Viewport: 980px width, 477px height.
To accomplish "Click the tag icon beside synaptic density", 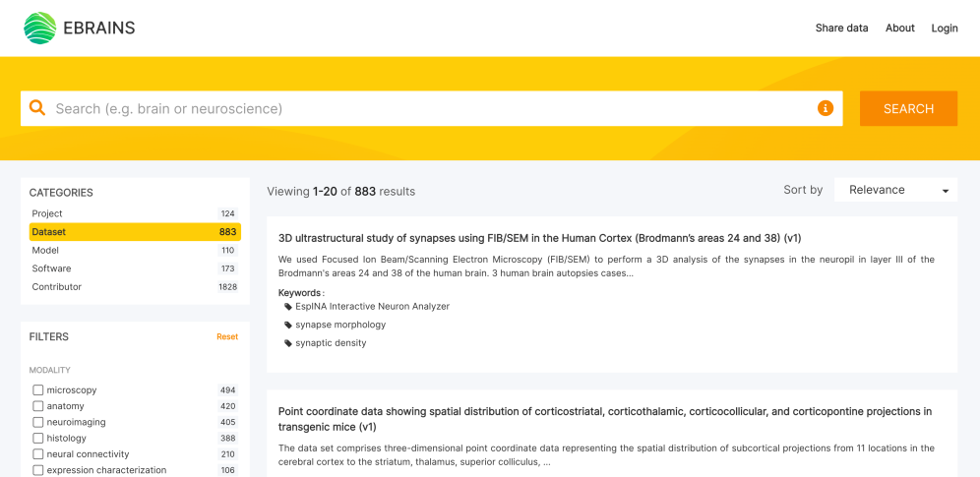I will click(x=288, y=343).
